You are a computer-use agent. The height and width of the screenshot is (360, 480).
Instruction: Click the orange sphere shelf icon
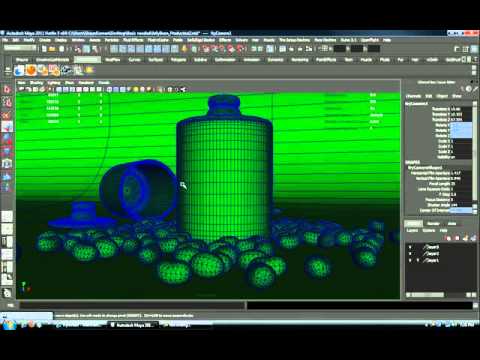tap(31, 70)
